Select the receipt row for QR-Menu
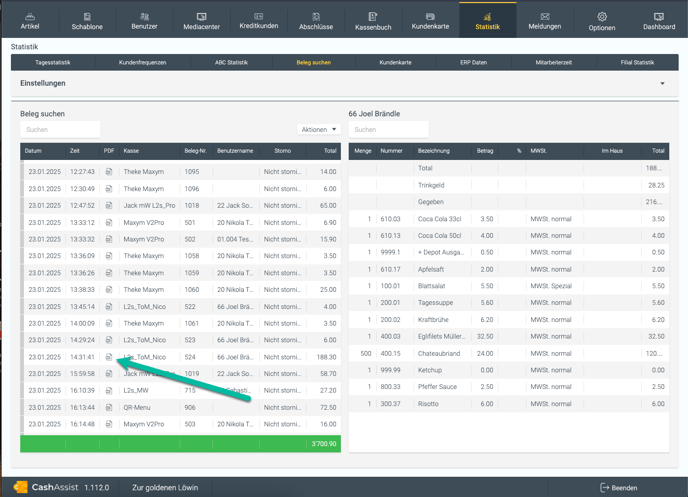Viewport: 688px width, 497px height. [180, 408]
